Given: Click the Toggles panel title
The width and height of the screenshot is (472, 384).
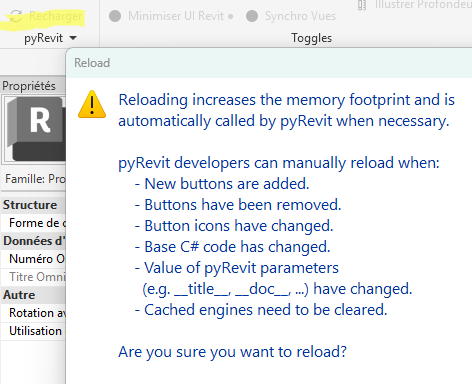Looking at the screenshot, I should [312, 38].
